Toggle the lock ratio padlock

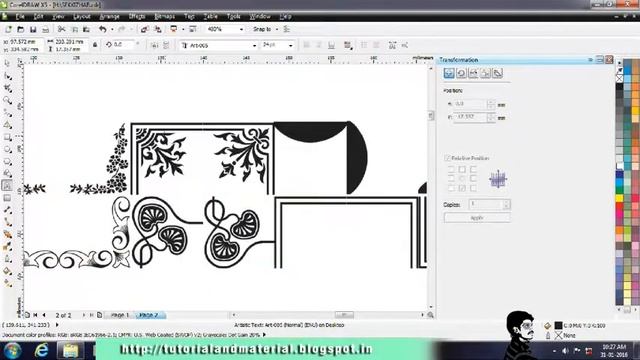(95, 45)
